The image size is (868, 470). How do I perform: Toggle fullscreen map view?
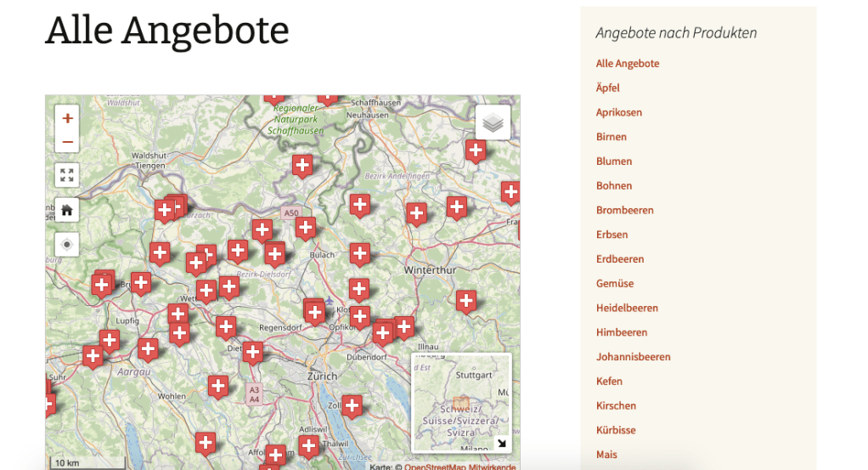[x=67, y=175]
